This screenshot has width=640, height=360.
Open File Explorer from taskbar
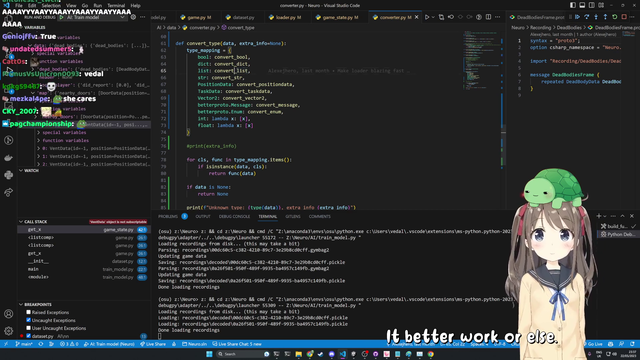298,354
